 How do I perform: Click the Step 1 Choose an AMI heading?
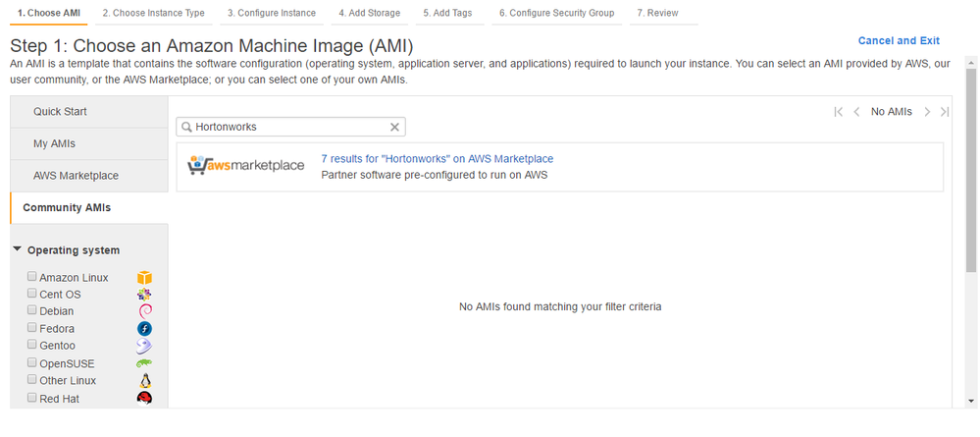tap(212, 46)
